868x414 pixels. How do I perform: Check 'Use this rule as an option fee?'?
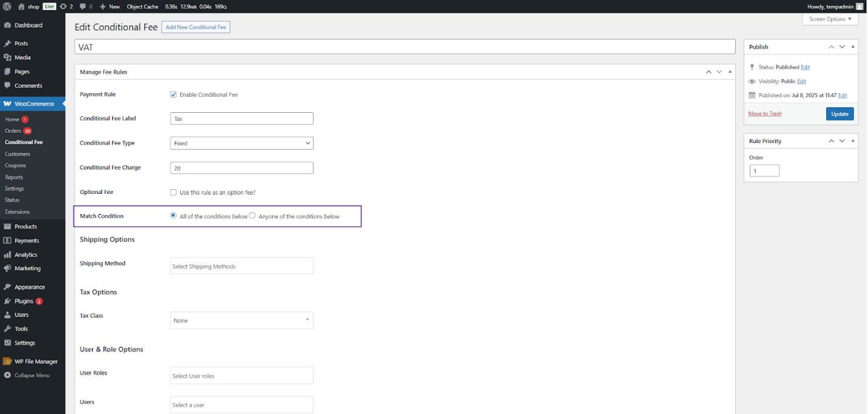pyautogui.click(x=173, y=192)
